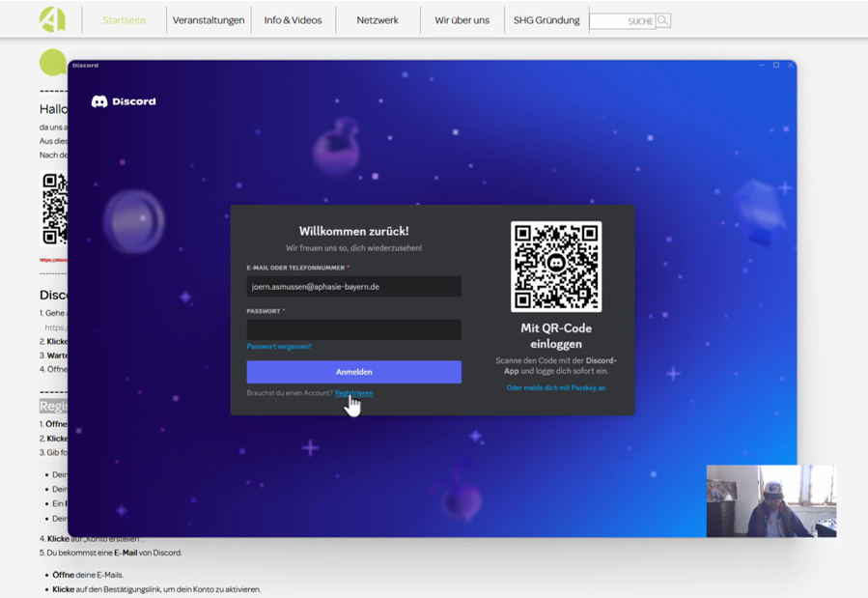This screenshot has height=598, width=868.
Task: Navigate to SHG Gründung
Action: 546,20
